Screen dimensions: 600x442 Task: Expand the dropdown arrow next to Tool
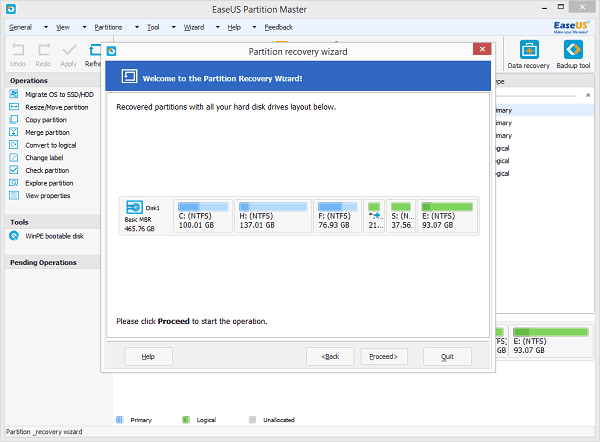pos(173,27)
